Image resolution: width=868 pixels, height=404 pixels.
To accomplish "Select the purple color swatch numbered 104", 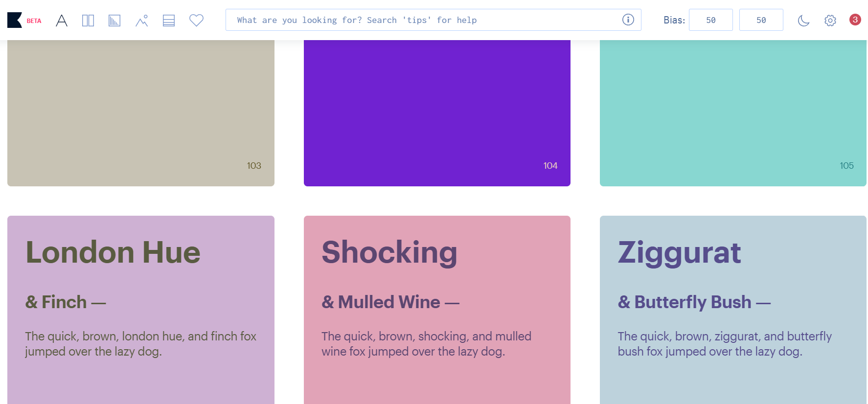I will click(437, 112).
